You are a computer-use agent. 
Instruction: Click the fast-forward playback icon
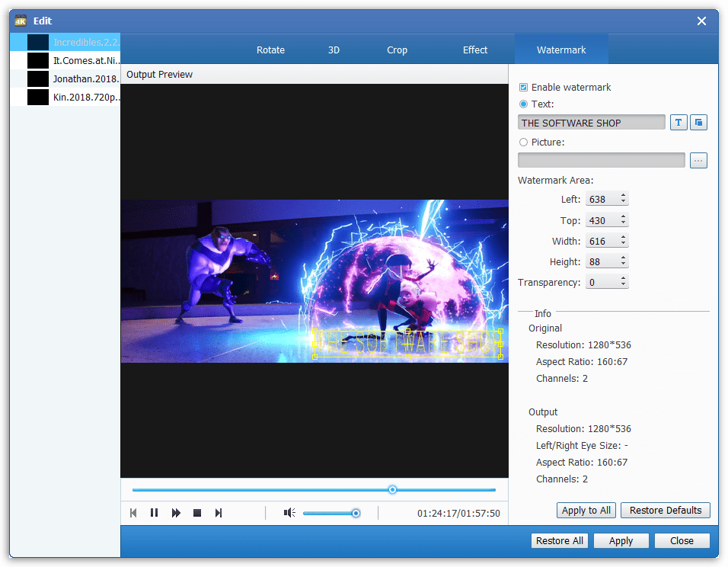click(x=176, y=512)
